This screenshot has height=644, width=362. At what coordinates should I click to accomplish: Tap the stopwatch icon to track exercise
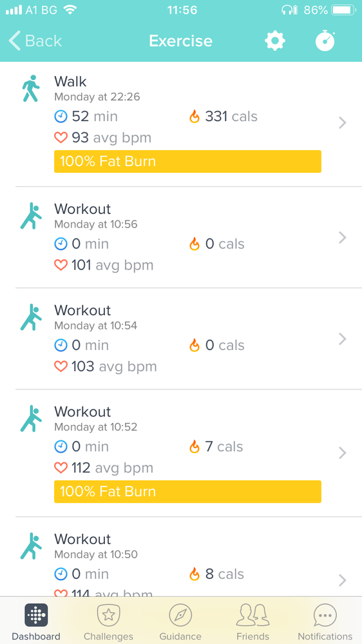(x=325, y=41)
